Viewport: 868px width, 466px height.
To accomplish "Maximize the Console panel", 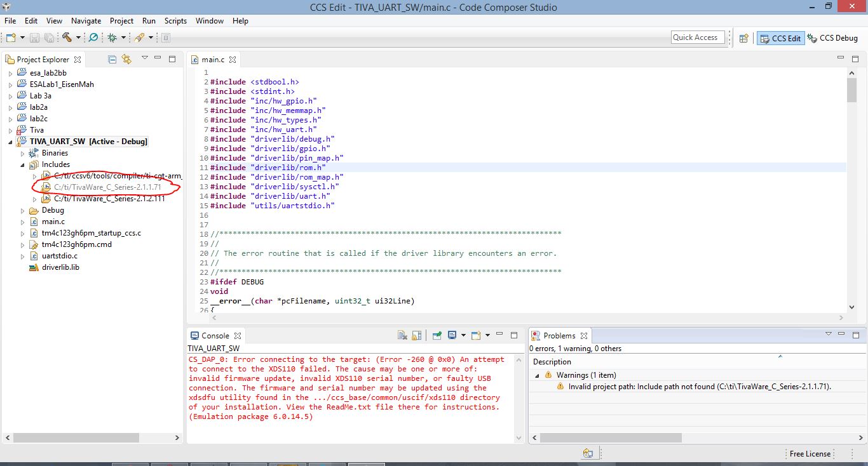I will point(515,335).
